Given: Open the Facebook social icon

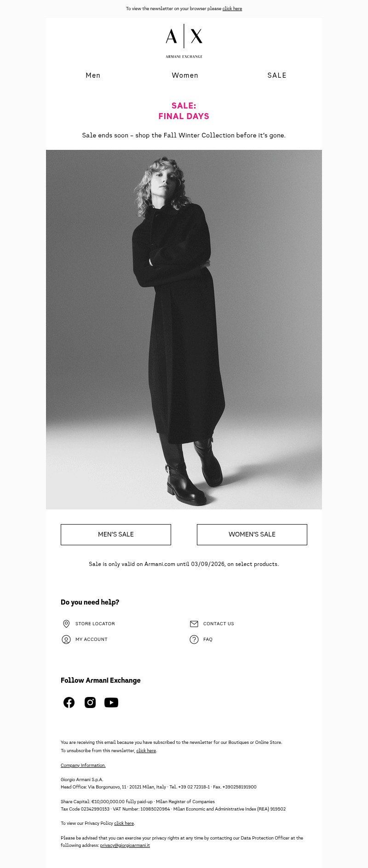Looking at the screenshot, I should tap(69, 702).
